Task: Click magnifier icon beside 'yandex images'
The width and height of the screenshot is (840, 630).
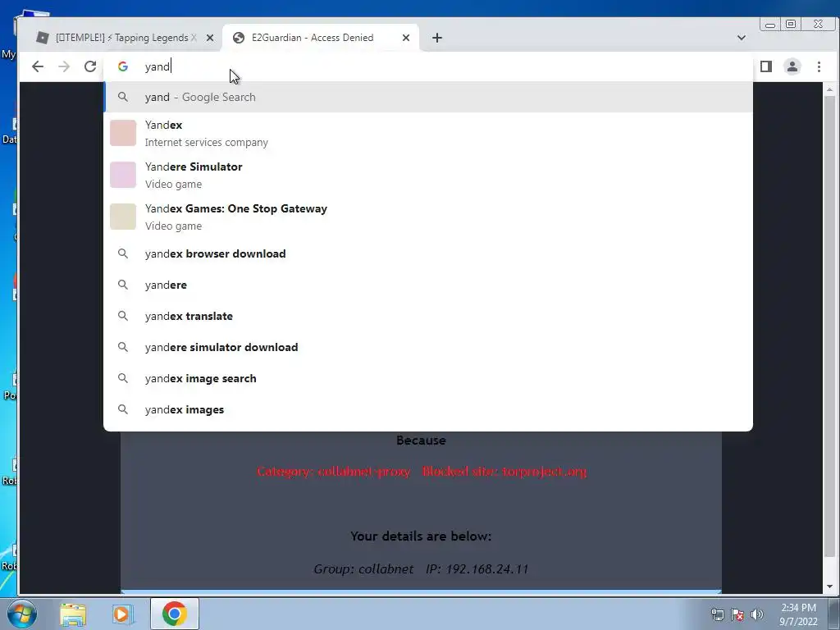Action: coord(123,409)
